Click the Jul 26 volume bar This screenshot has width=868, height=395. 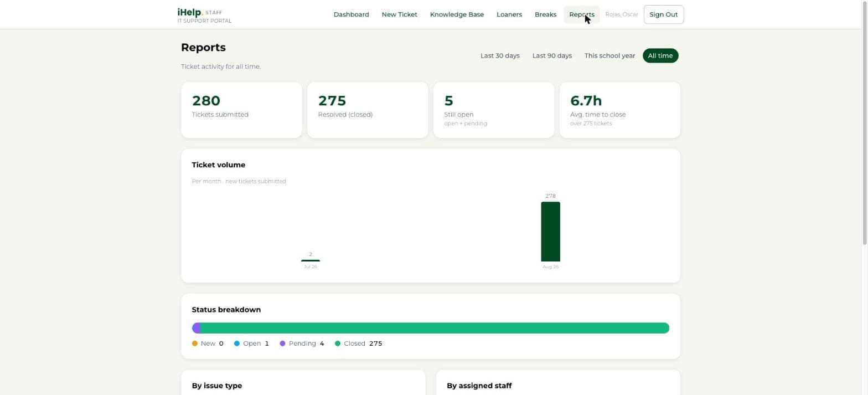311,260
